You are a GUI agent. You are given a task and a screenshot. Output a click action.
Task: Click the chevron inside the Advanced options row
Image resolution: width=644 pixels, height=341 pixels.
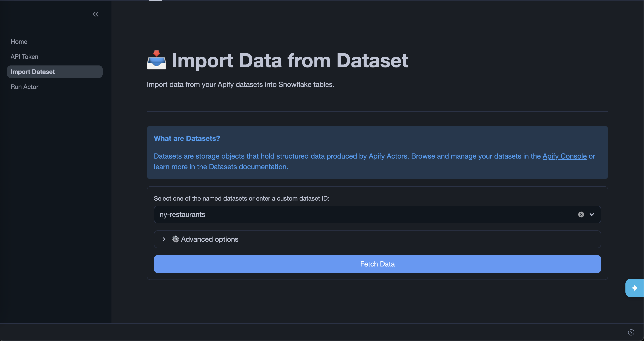[164, 239]
